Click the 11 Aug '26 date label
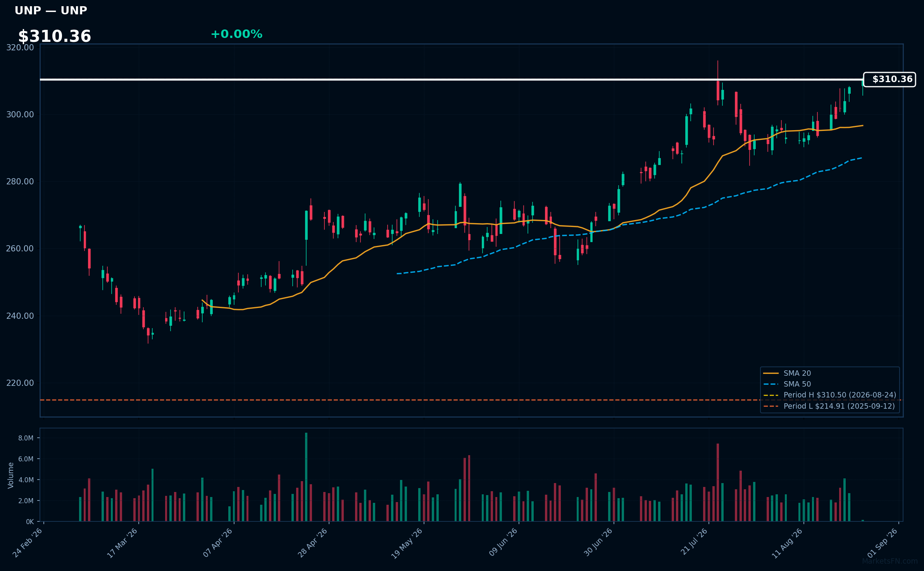The height and width of the screenshot is (571, 924). pos(787,543)
